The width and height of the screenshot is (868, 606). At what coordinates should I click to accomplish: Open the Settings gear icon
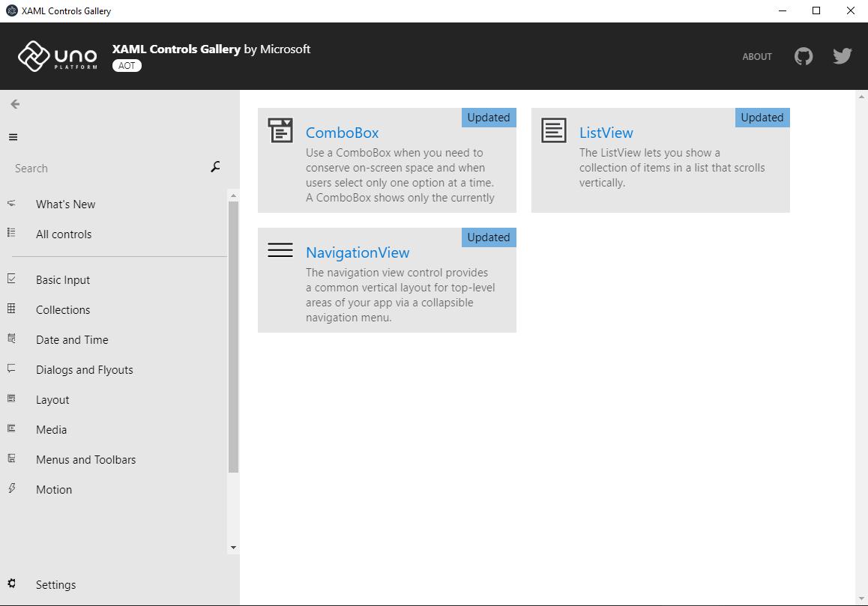(x=12, y=584)
